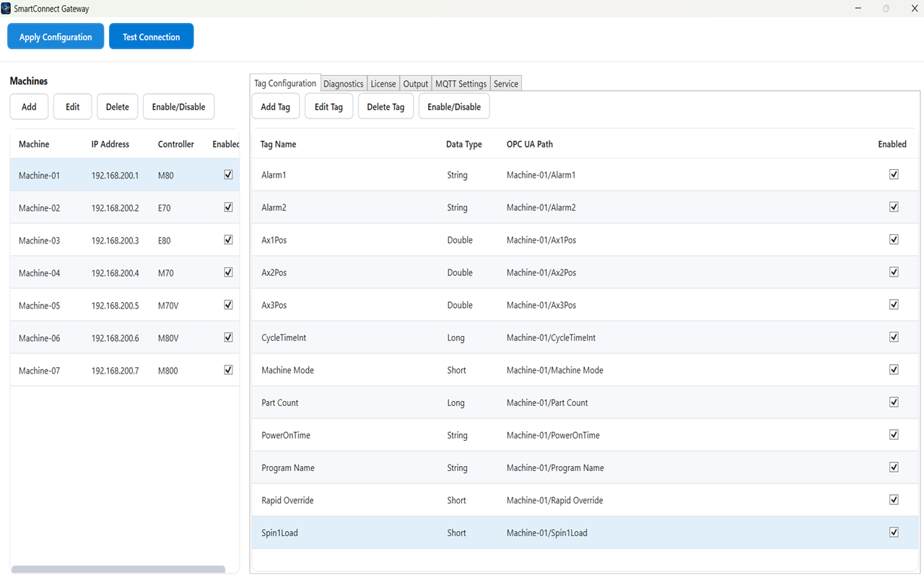Click the Machine-01/Rapid Override OPC UA path
The width and height of the screenshot is (924, 578).
pos(554,500)
